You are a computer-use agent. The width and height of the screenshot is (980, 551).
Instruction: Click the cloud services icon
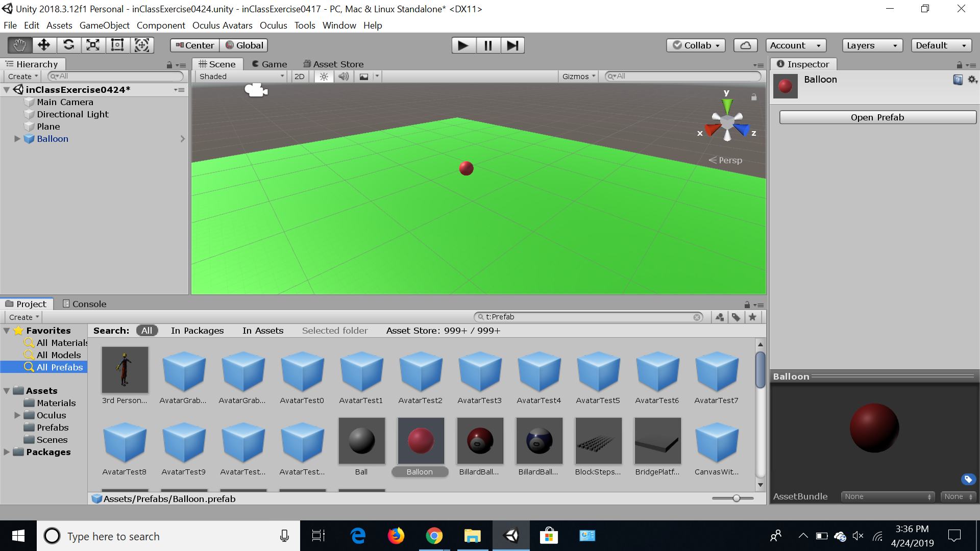click(745, 45)
